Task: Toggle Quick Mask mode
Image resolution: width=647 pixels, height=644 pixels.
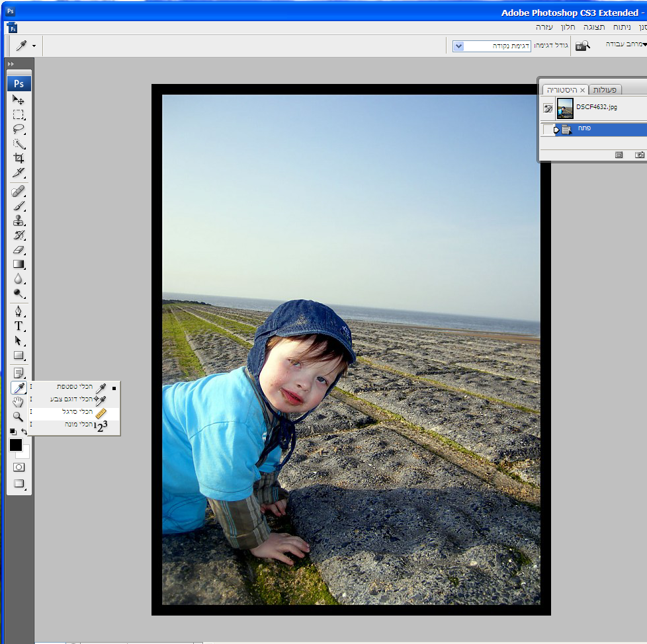Action: pos(19,467)
